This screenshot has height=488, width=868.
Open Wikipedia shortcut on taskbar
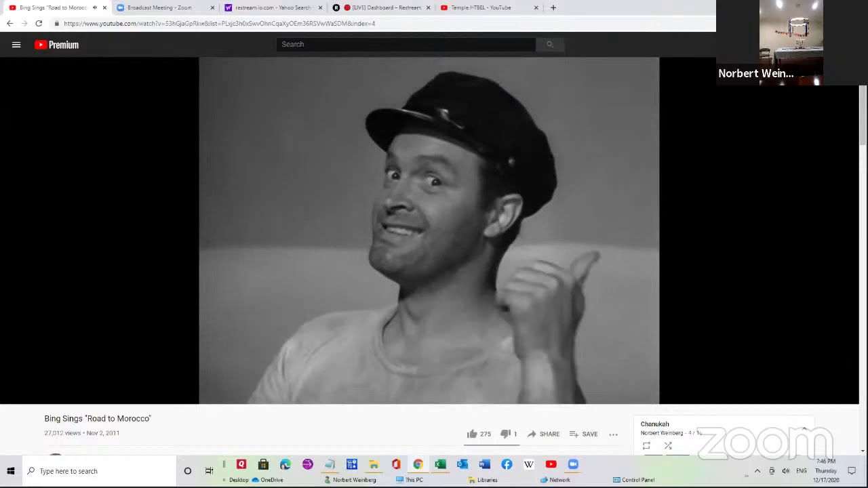(529, 464)
